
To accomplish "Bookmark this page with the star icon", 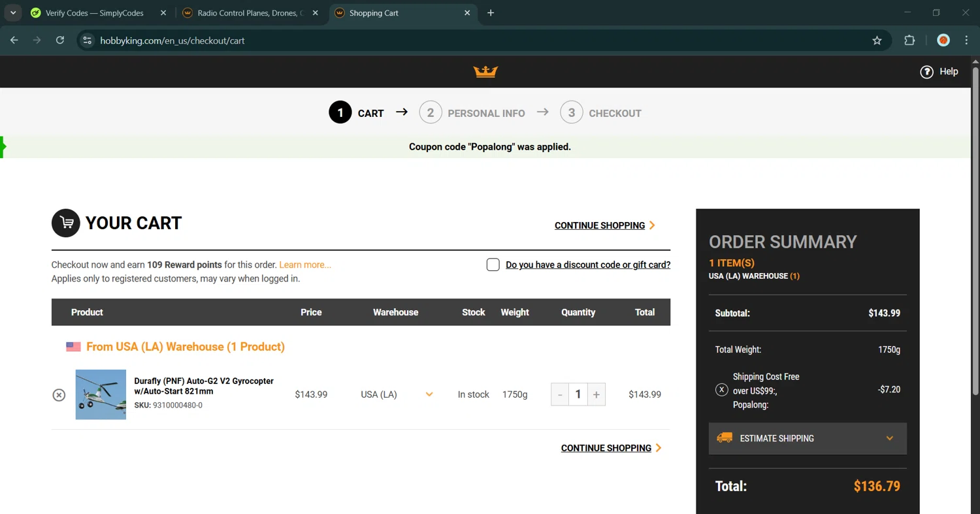I will click(877, 40).
